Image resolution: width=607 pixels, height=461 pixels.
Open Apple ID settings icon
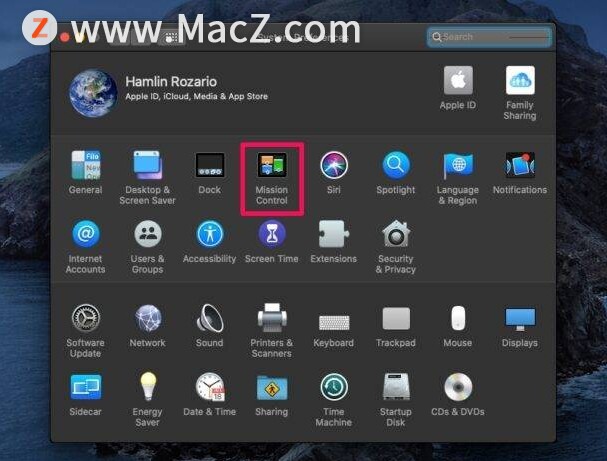(458, 81)
